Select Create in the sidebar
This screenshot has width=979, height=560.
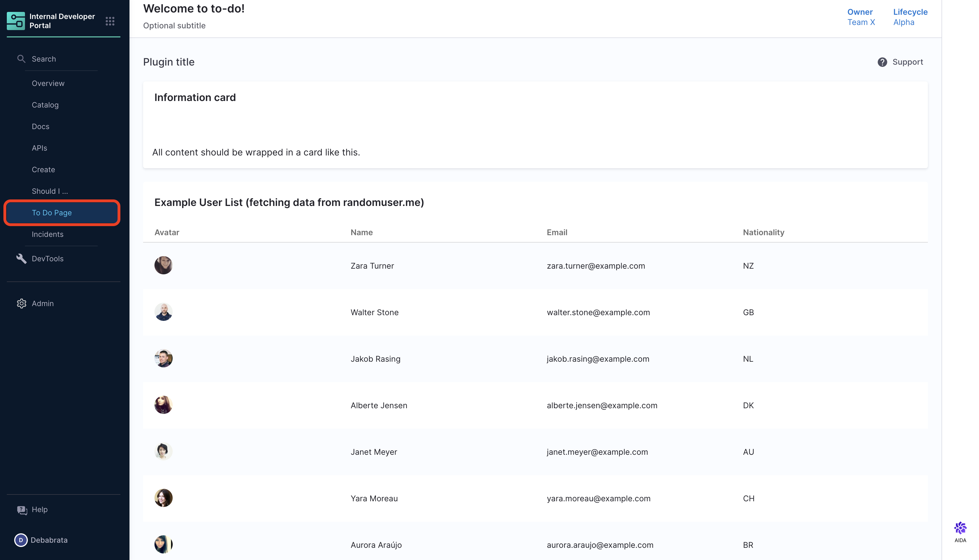(x=43, y=170)
